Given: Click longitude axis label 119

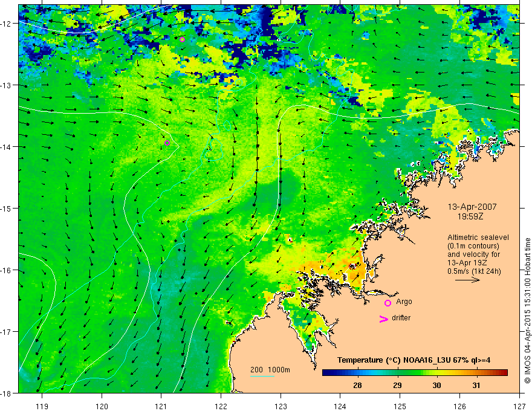Looking at the screenshot, I should 42,406.
